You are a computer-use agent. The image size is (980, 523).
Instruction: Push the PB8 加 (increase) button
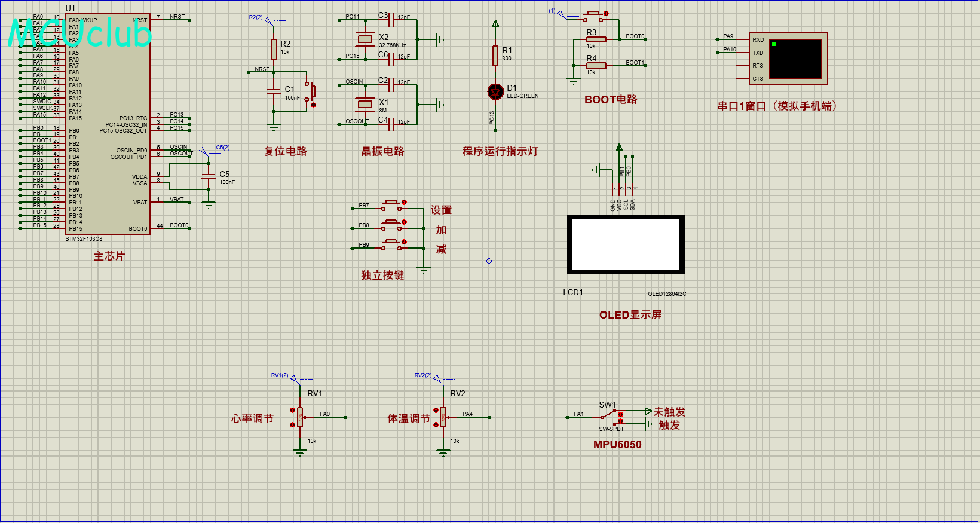tap(393, 225)
